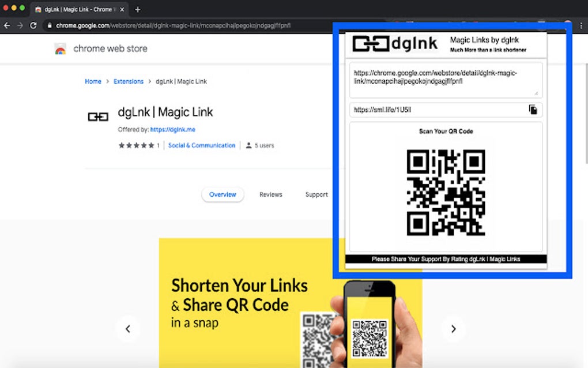Click the QR code in the popup
The image size is (588, 368).
point(446,193)
